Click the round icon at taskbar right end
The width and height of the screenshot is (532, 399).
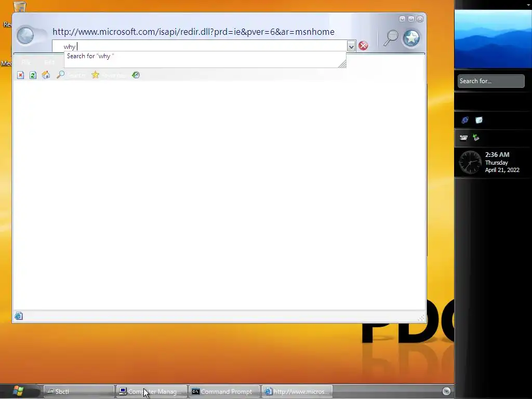tap(446, 391)
